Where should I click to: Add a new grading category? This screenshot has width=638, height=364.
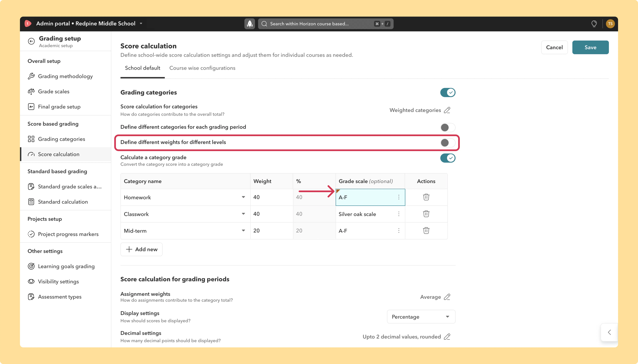click(x=141, y=249)
